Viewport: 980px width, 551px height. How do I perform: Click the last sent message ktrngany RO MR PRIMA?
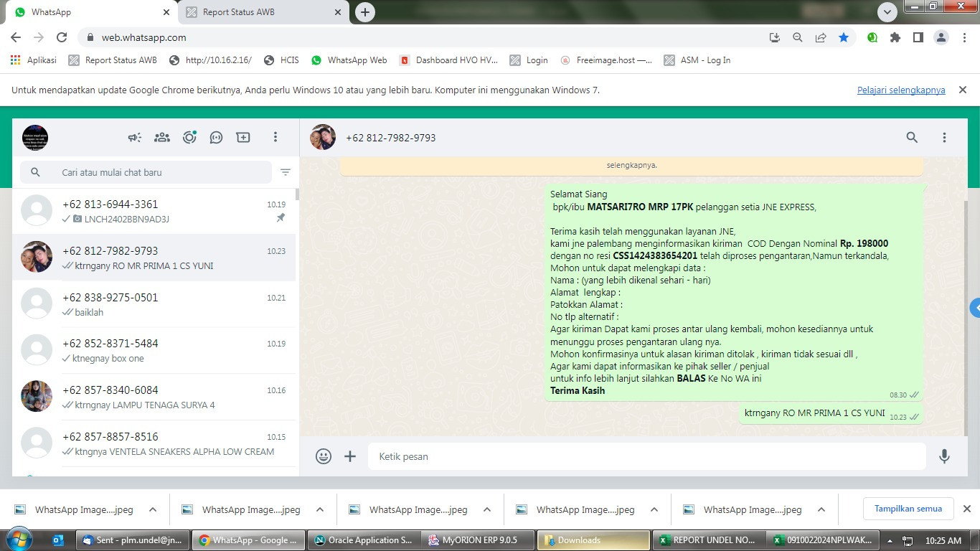click(831, 413)
